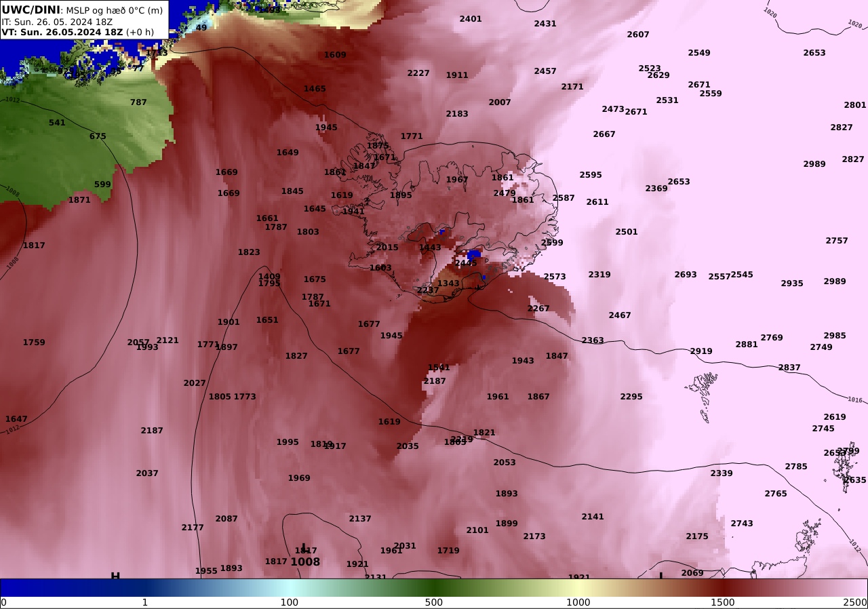Click the map value '1967' over Iceland

point(457,180)
